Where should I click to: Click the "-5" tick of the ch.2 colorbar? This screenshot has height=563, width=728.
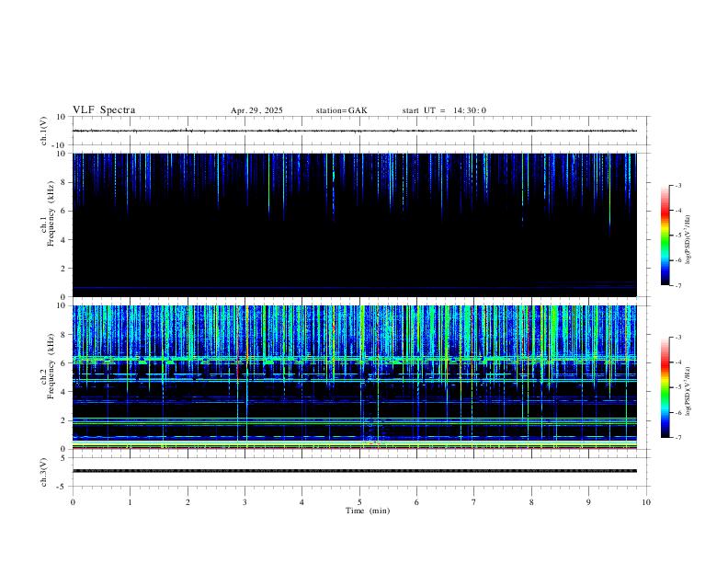click(677, 387)
